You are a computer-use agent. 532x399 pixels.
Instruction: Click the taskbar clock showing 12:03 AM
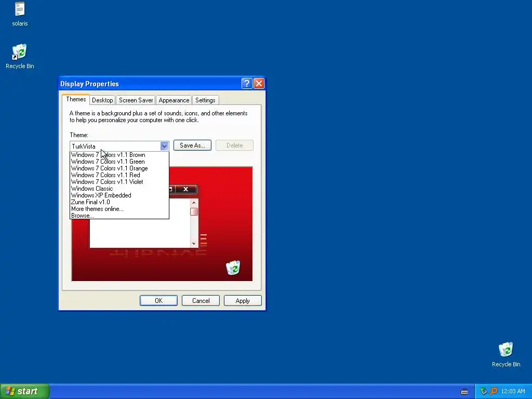pyautogui.click(x=513, y=391)
